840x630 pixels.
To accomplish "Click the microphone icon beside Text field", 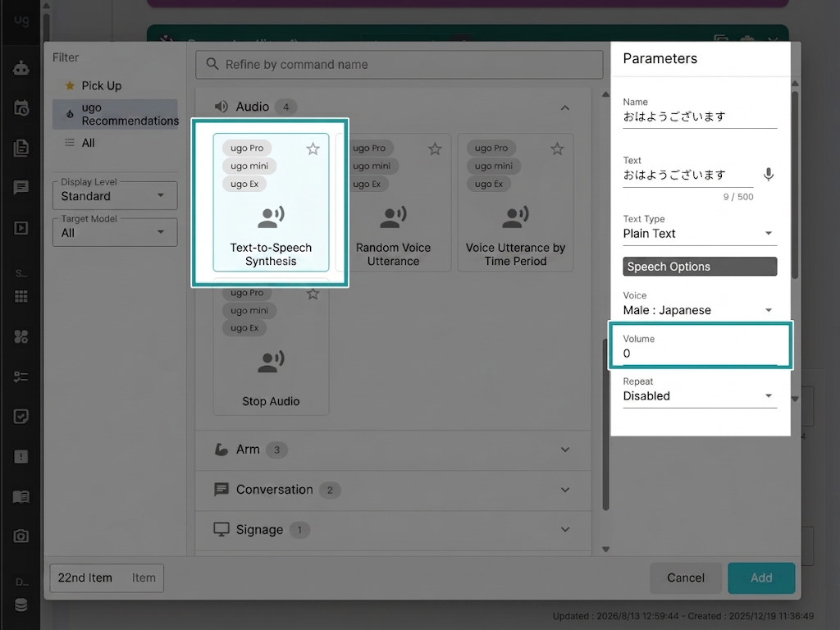I will tap(768, 175).
